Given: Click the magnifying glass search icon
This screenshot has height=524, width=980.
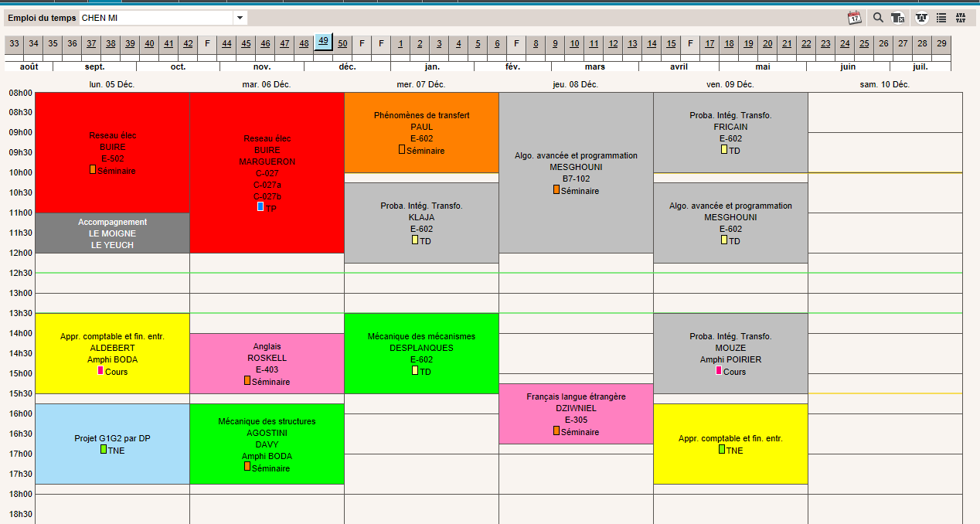Looking at the screenshot, I should point(878,18).
